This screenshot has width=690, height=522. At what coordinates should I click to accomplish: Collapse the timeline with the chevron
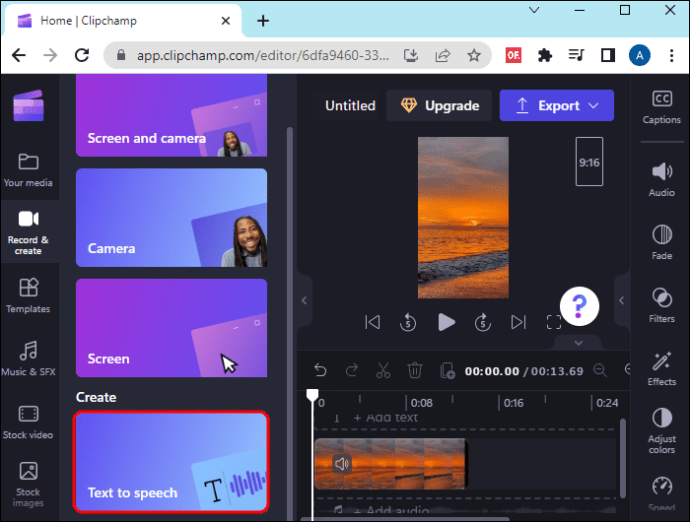coord(578,342)
